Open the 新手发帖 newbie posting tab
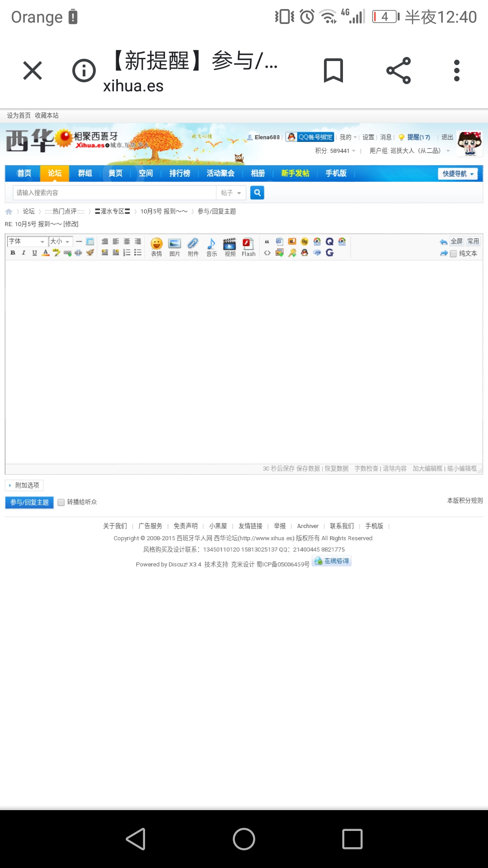 tap(295, 173)
